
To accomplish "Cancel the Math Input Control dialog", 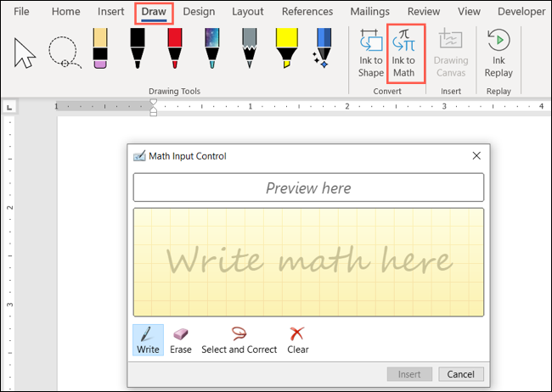I will pos(461,374).
